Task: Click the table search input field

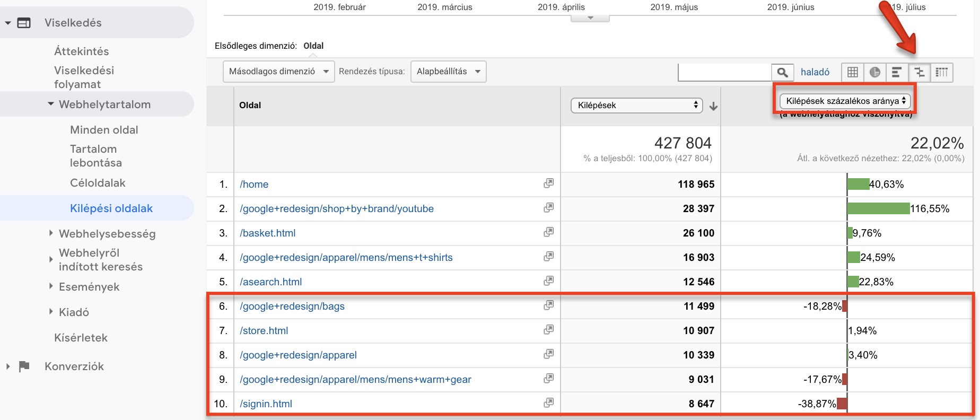Action: tap(724, 72)
